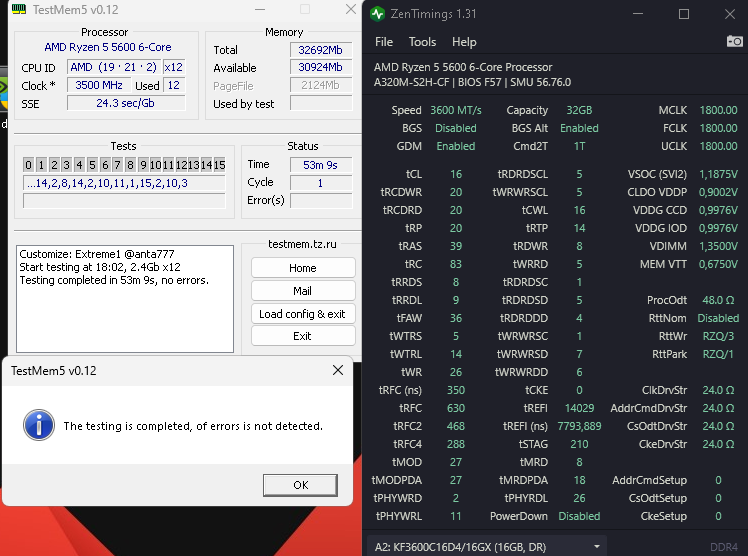This screenshot has width=748, height=556.
Task: Minimize the ZenTimings window
Action: point(638,14)
